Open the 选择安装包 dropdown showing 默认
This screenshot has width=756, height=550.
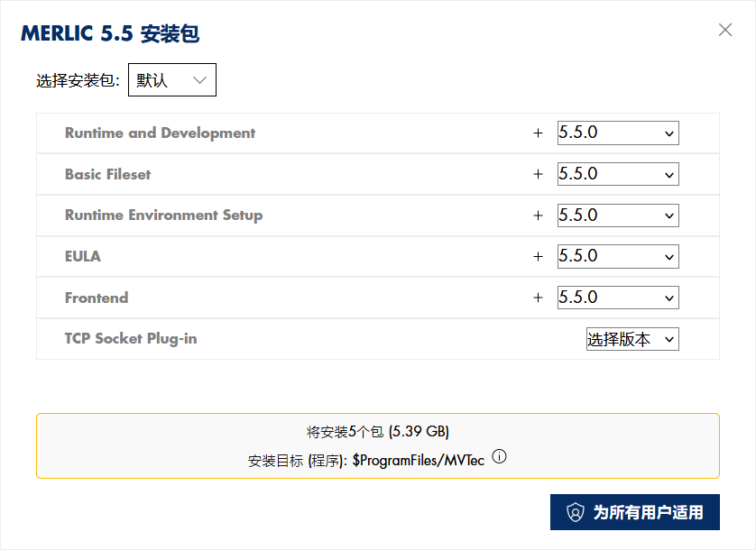coord(172,80)
